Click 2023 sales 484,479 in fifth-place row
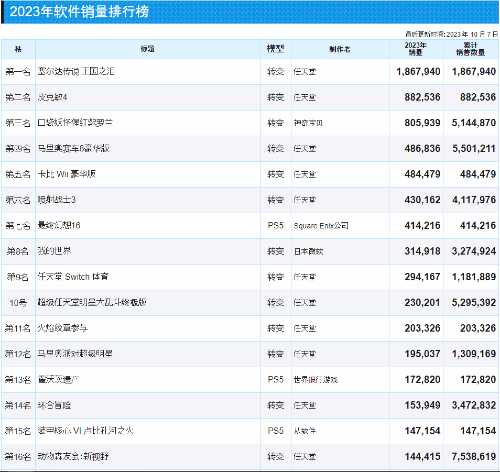Viewport: 500px width, 472px height. (x=422, y=174)
